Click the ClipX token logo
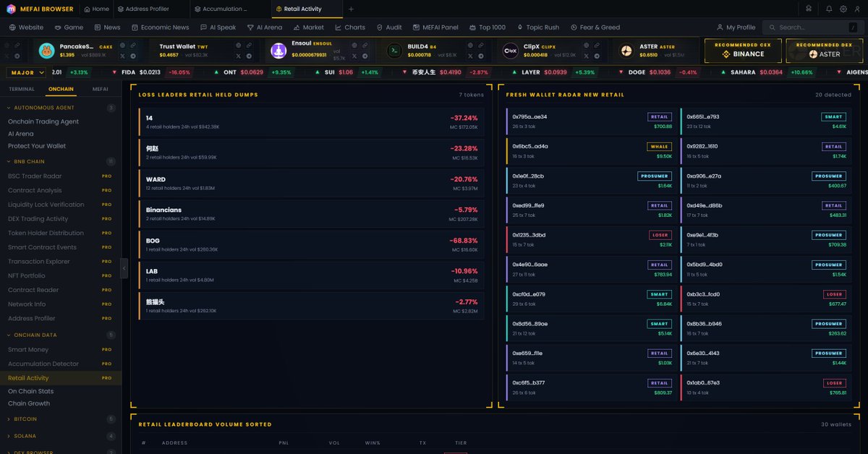Screen dimensions: 868x454 (511, 51)
